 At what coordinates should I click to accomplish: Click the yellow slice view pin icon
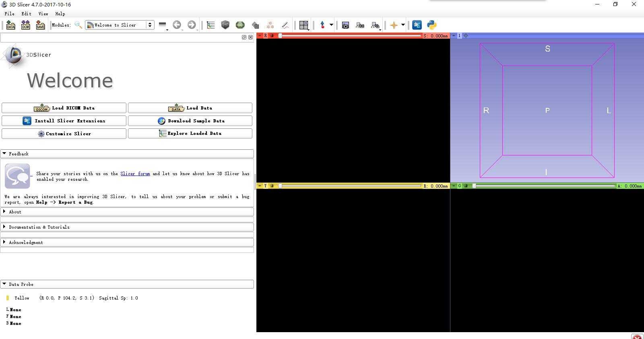click(x=260, y=186)
